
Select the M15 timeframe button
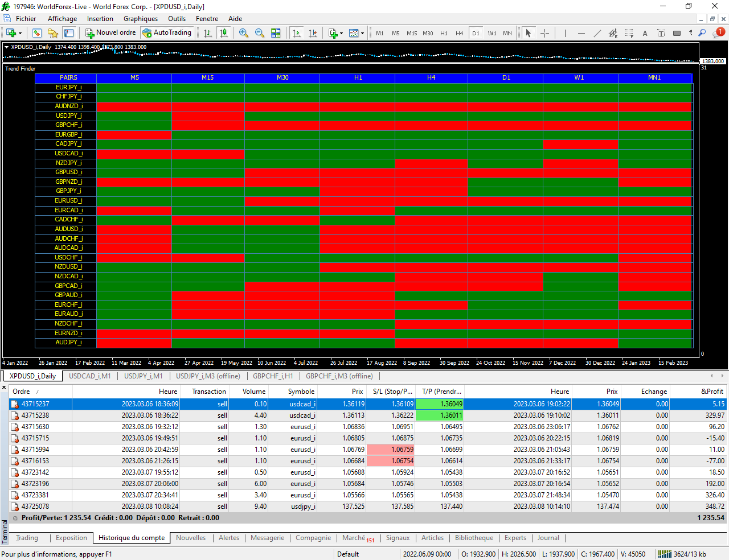[x=412, y=33]
